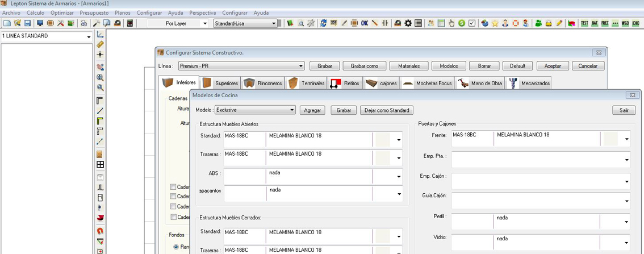This screenshot has height=254, width=644.
Task: Click the Perfil field showing nada
Action: [x=541, y=222]
